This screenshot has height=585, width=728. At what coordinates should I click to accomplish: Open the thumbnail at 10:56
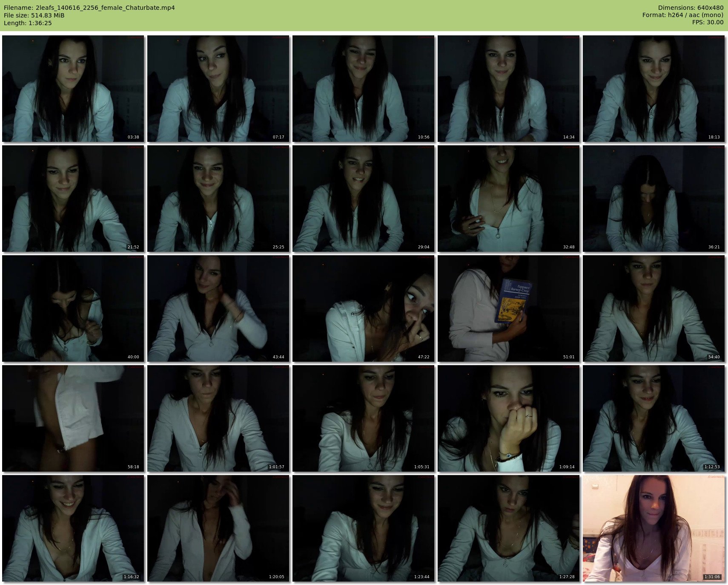point(363,89)
